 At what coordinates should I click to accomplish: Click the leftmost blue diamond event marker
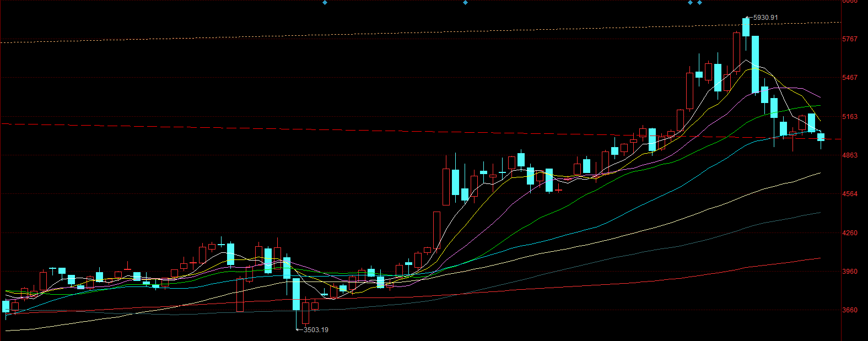(x=325, y=3)
